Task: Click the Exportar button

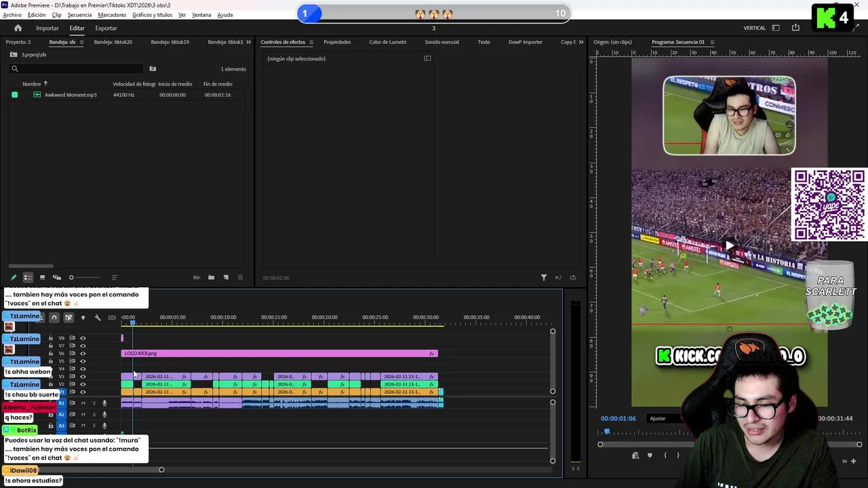Action: [x=106, y=28]
